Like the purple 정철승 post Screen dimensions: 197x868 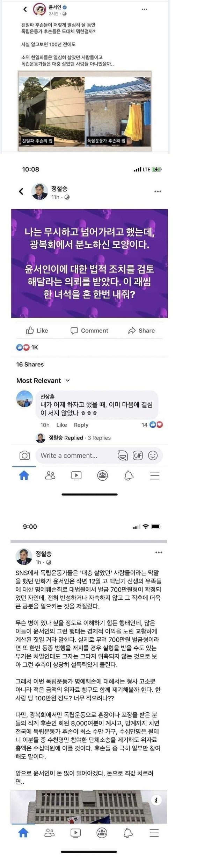(37, 331)
